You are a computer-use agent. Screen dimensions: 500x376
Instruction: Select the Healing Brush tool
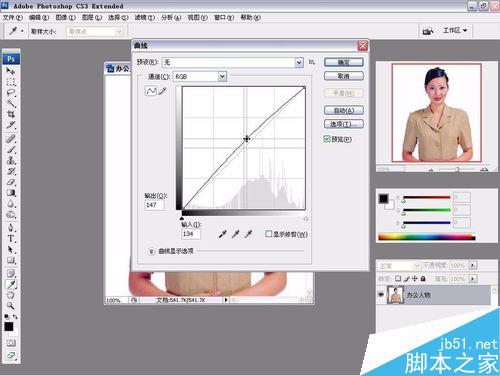tap(11, 138)
